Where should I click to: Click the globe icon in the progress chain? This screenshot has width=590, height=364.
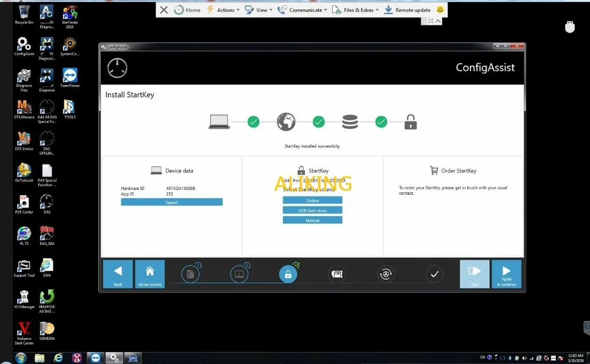pos(286,122)
